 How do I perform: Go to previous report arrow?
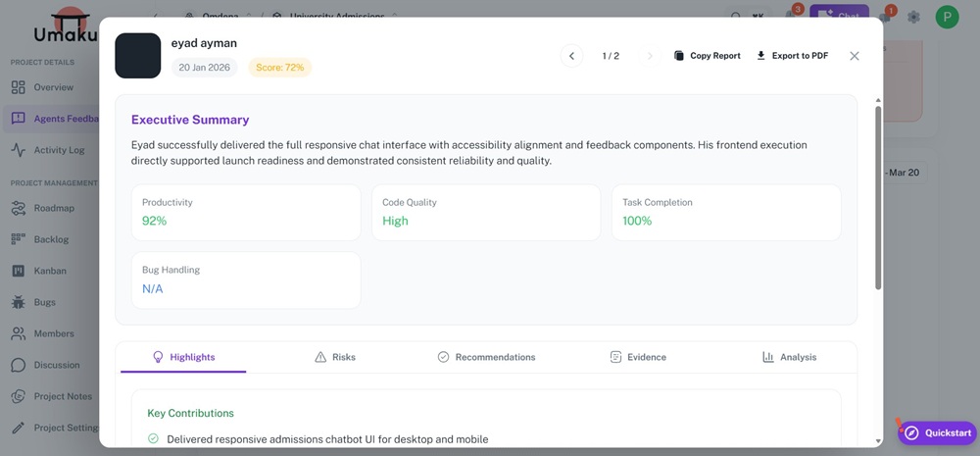coord(571,56)
